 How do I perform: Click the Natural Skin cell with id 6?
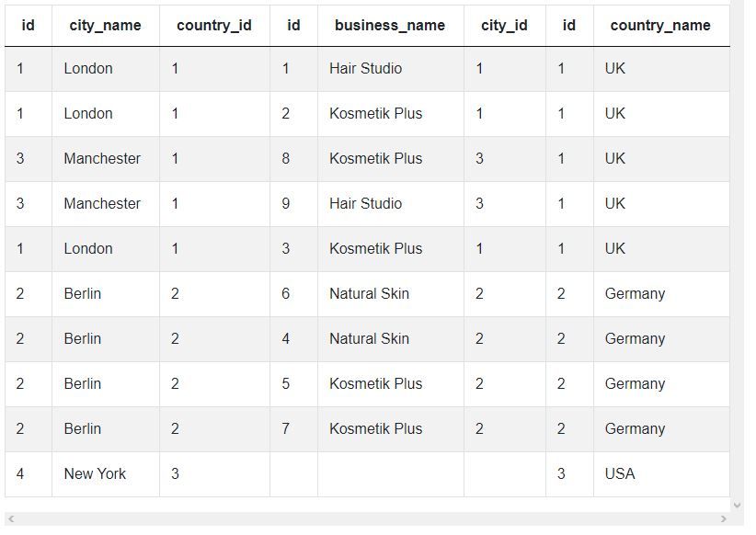[369, 294]
